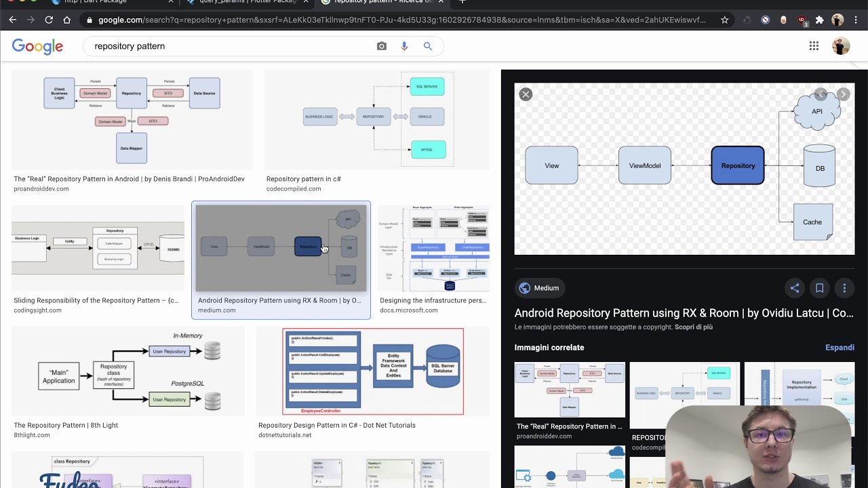Open the uBlock Origin extension icon
868x488 pixels.
point(802,20)
